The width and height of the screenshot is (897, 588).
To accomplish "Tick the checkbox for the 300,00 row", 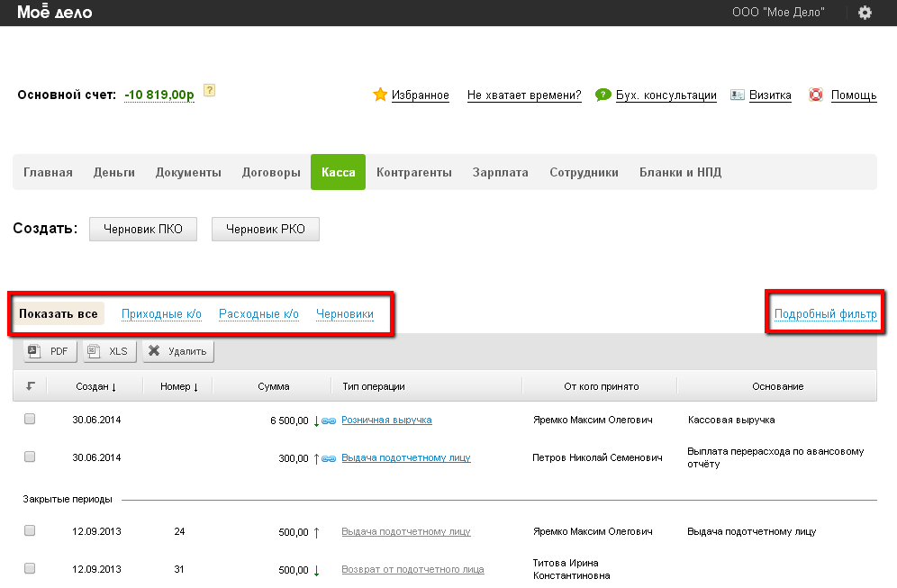I will [30, 457].
